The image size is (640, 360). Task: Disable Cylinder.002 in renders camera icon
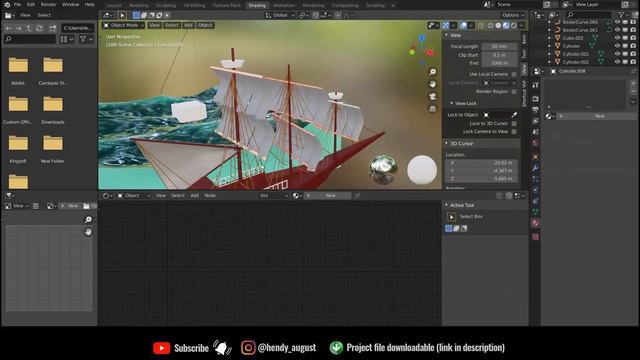pos(633,62)
